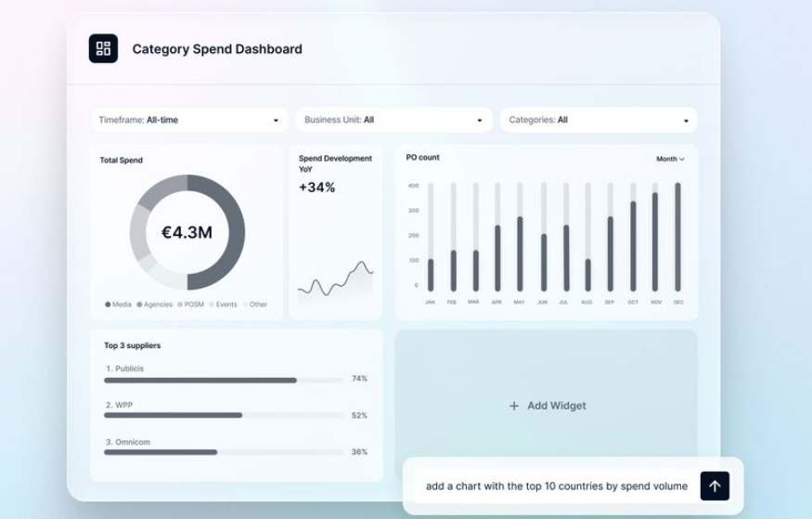Click the €4.3M donut chart
Screen dimensions: 812x519
pyautogui.click(x=187, y=232)
